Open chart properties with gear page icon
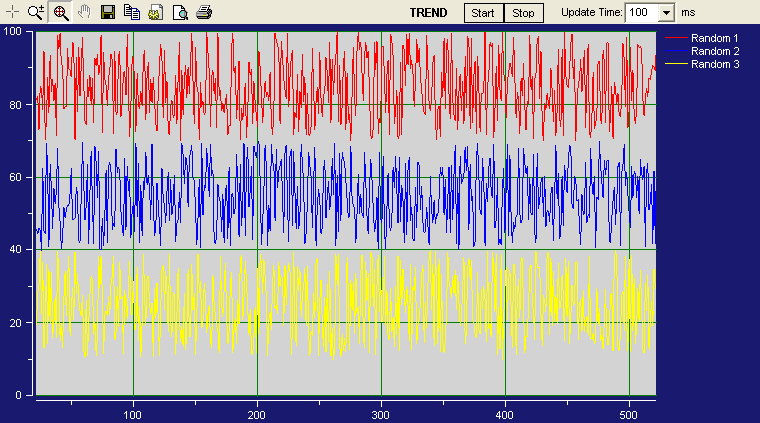This screenshot has height=423, width=760. [x=155, y=13]
